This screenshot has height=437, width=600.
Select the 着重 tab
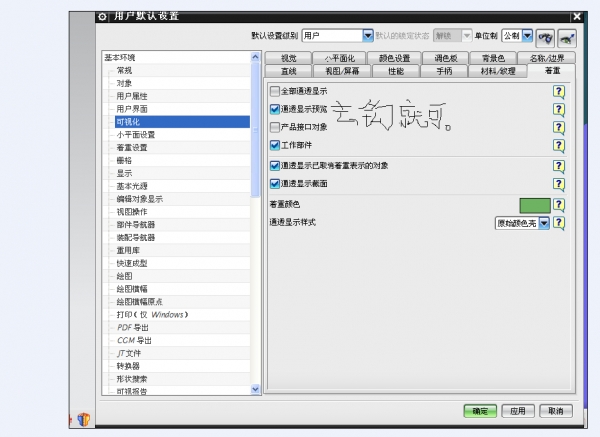coord(552,71)
